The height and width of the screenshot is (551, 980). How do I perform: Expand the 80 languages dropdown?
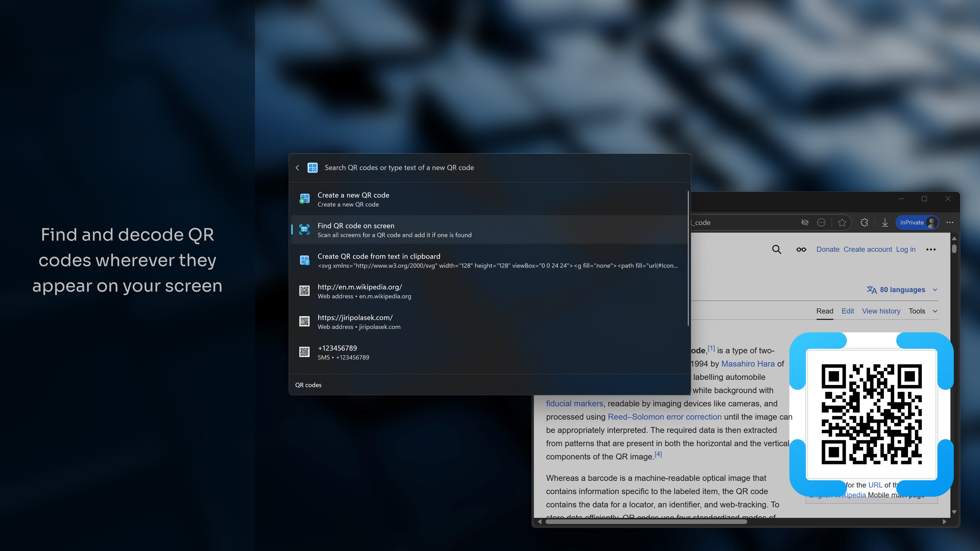point(902,290)
